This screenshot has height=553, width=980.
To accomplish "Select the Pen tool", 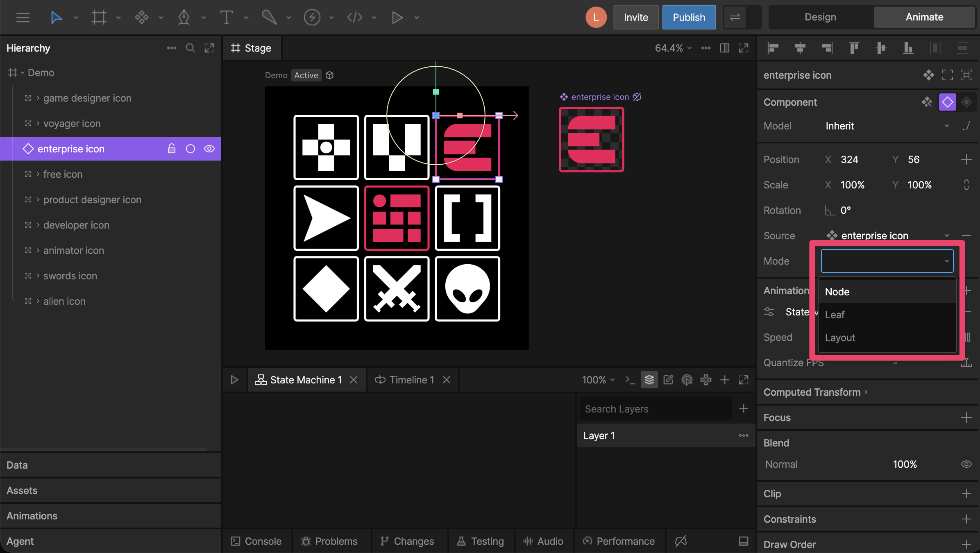I will (184, 18).
